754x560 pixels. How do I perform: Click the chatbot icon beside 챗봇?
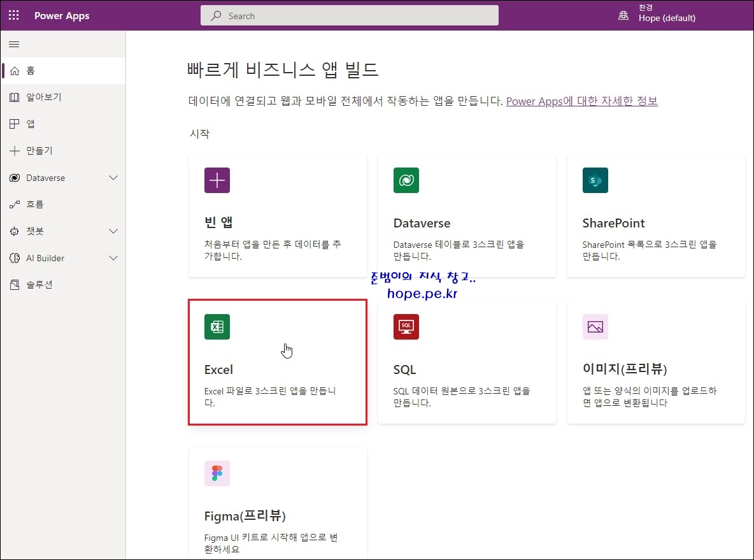point(15,231)
